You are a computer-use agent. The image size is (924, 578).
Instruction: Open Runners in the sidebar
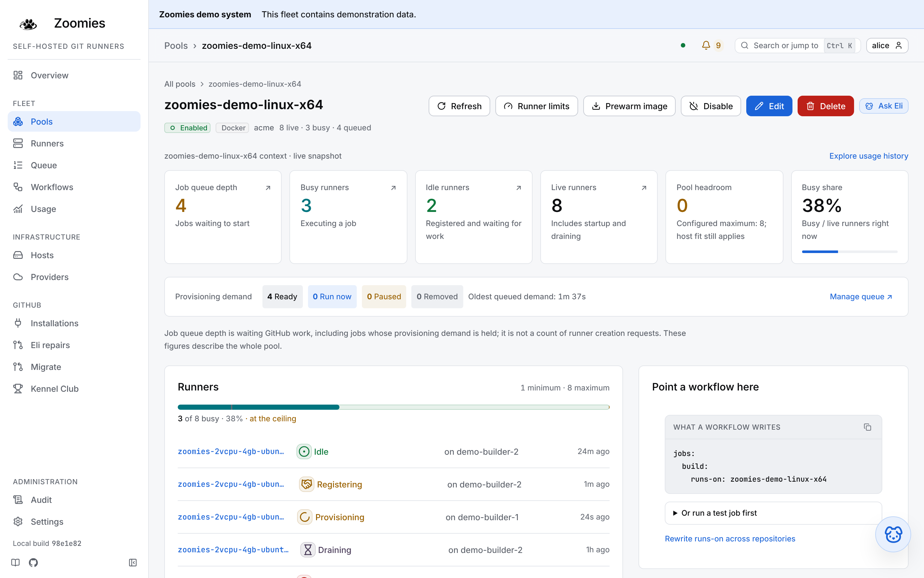coord(74,143)
